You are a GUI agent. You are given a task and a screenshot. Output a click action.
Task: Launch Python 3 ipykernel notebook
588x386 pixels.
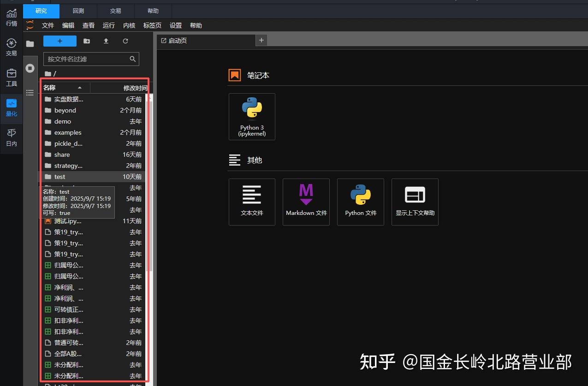pos(252,117)
